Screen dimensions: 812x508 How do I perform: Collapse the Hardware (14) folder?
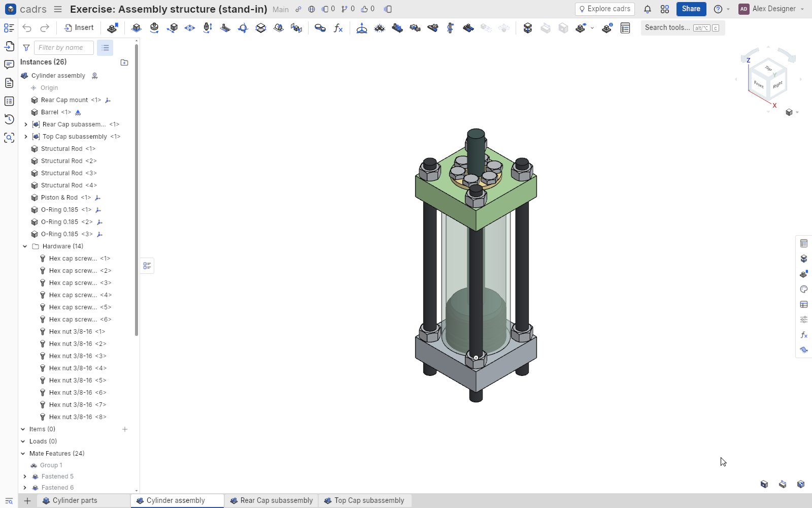(25, 246)
